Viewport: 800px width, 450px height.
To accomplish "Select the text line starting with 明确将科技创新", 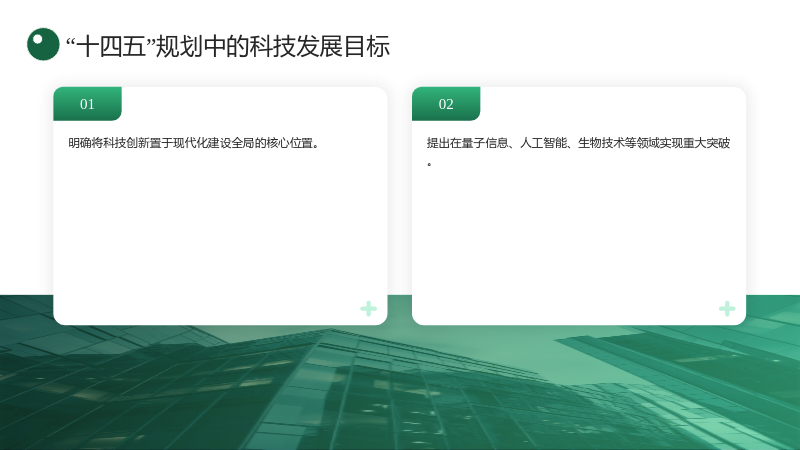I will (x=195, y=143).
